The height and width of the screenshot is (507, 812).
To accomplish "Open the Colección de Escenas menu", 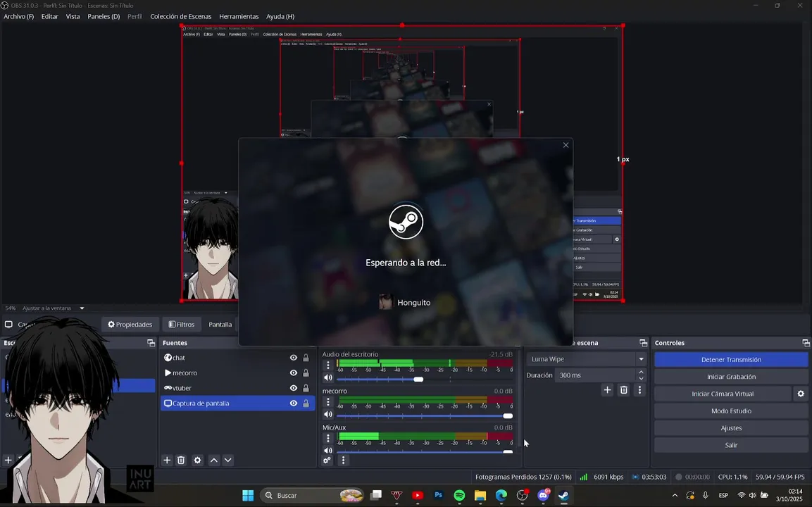I will [x=181, y=17].
